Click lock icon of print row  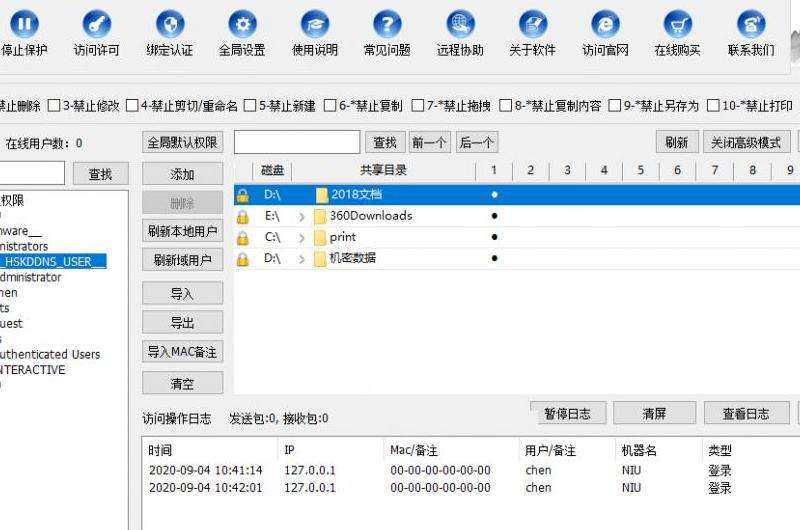pos(243,238)
